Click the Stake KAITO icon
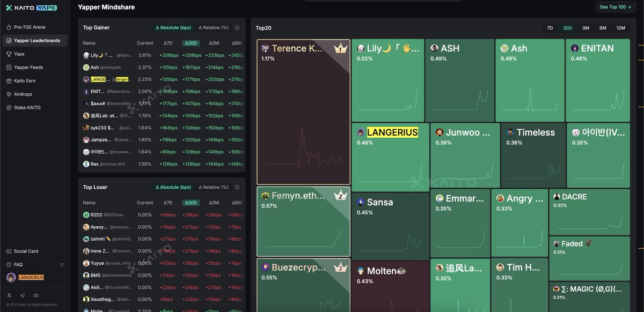The image size is (644, 312). pos(9,108)
